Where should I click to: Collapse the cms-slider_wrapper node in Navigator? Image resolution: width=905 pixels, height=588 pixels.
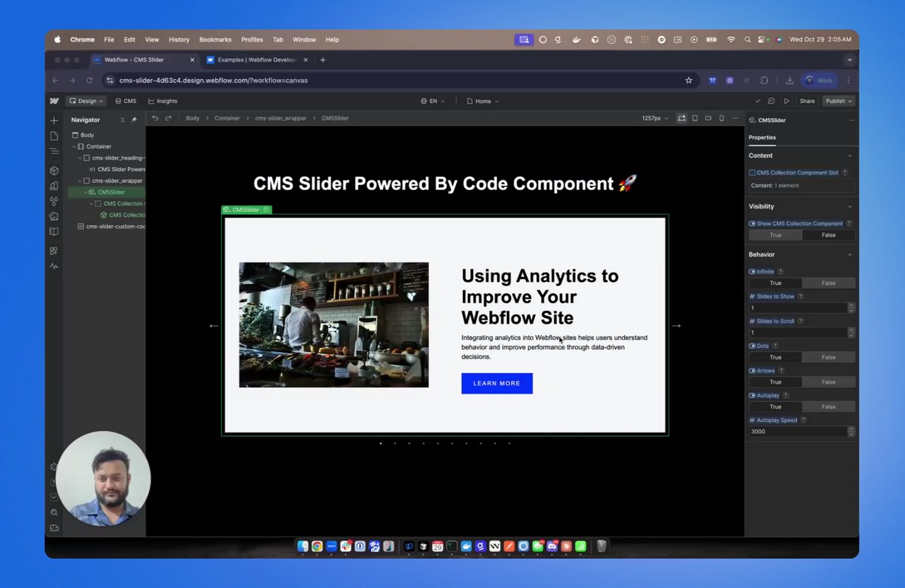tap(80, 181)
